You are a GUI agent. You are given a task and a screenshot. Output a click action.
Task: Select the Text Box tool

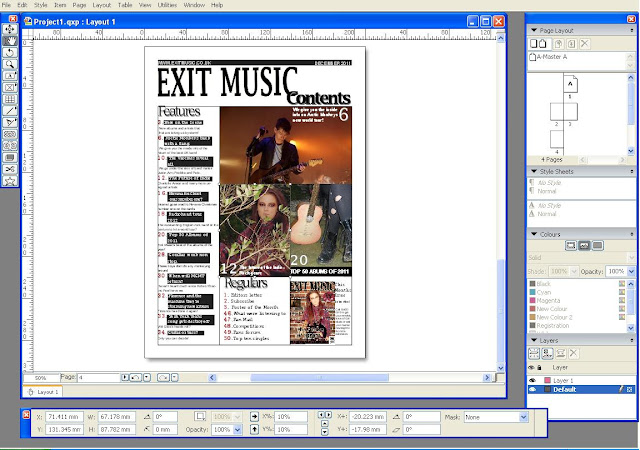point(10,76)
